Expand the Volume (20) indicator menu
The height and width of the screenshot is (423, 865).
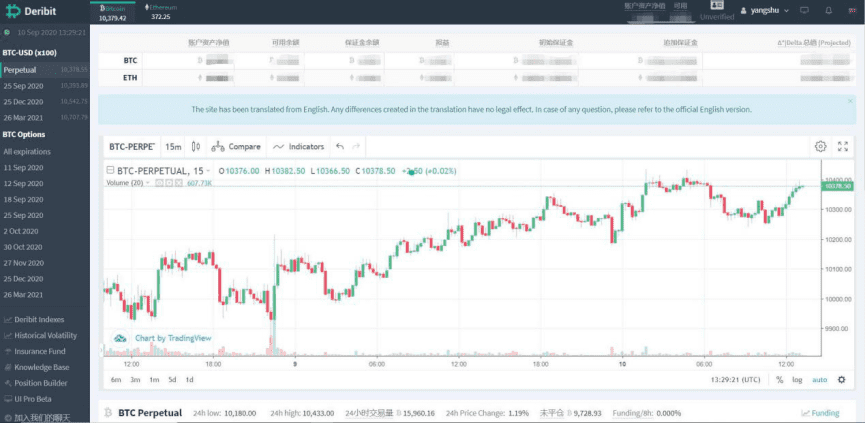coord(147,183)
